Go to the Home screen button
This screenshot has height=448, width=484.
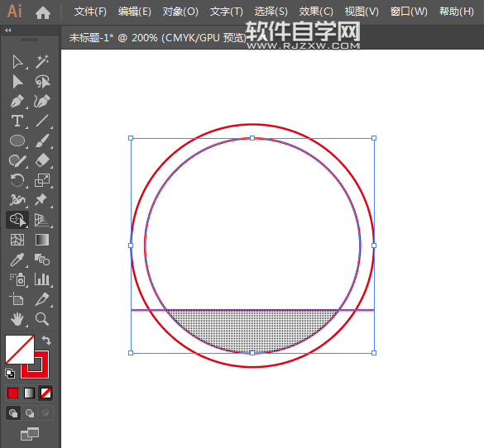click(42, 12)
